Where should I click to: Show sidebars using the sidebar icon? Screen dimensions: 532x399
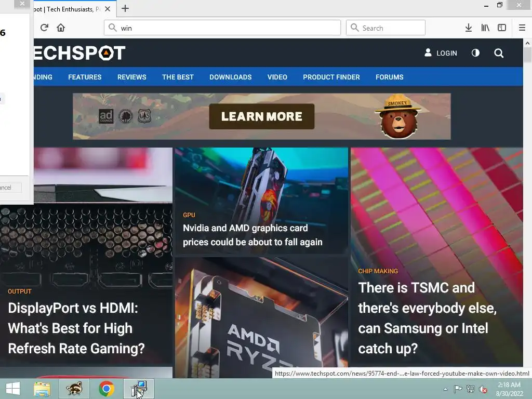pos(502,28)
